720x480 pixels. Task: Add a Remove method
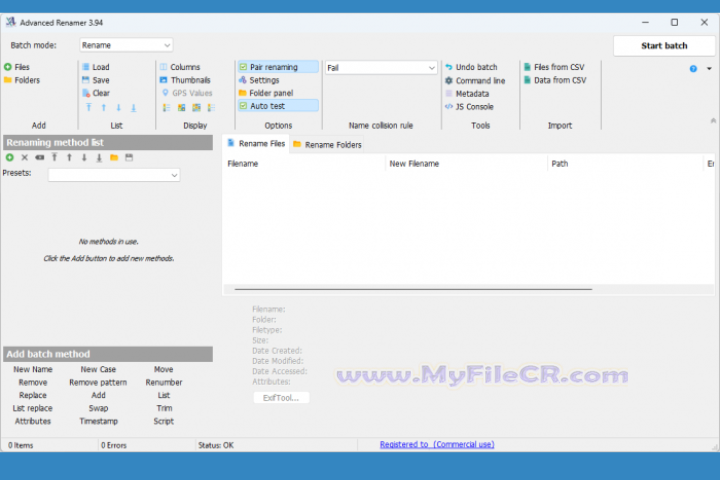click(33, 382)
